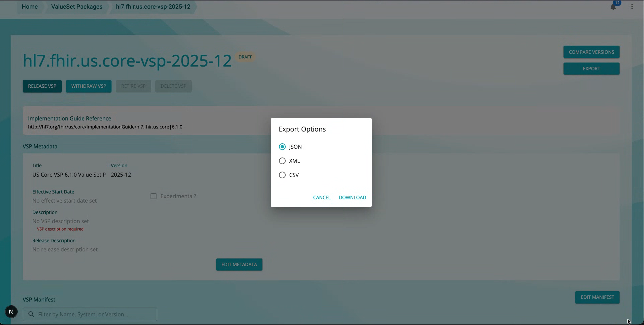Open the N user avatar menu
The width and height of the screenshot is (644, 325).
pos(11,312)
